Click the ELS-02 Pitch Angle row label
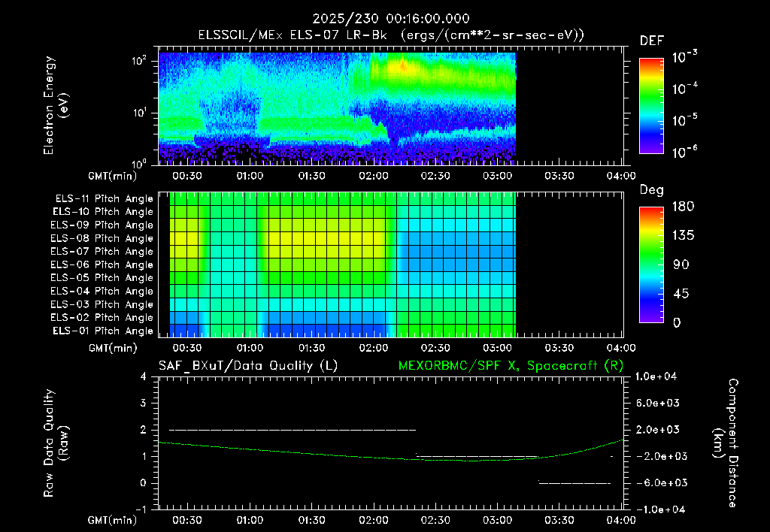Viewport: 770px width, 532px height. 102,318
